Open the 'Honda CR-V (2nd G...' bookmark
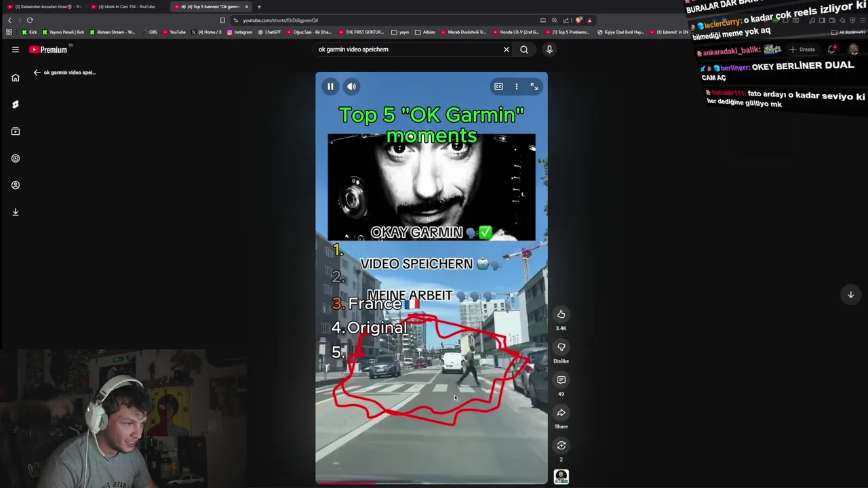The image size is (868, 488). point(517,32)
